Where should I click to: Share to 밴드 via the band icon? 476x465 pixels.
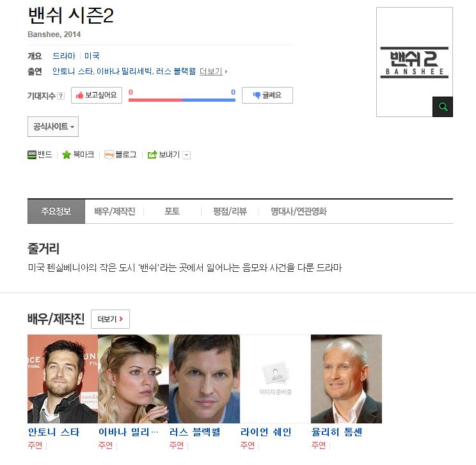pyautogui.click(x=32, y=155)
